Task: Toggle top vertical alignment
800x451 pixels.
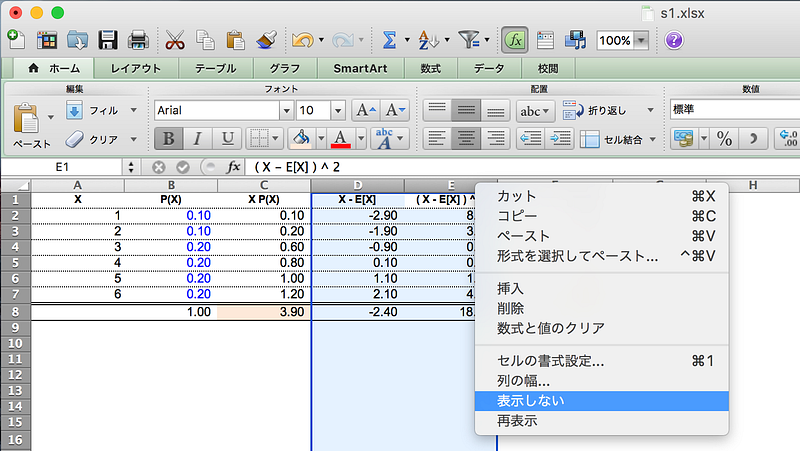Action: tap(437, 110)
